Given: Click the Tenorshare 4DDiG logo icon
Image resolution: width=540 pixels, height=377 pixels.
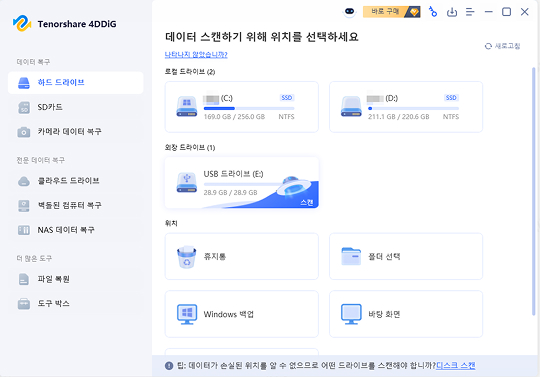Looking at the screenshot, I should point(22,23).
